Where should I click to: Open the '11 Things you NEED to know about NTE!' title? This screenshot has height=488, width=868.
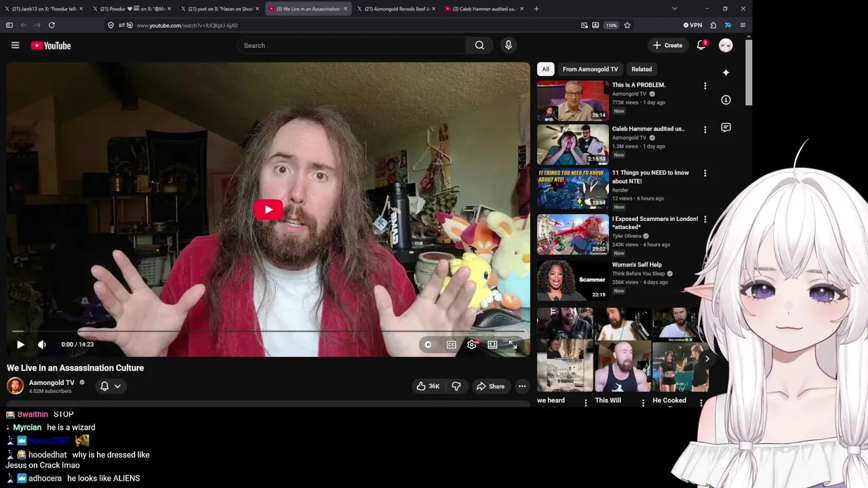pyautogui.click(x=650, y=177)
